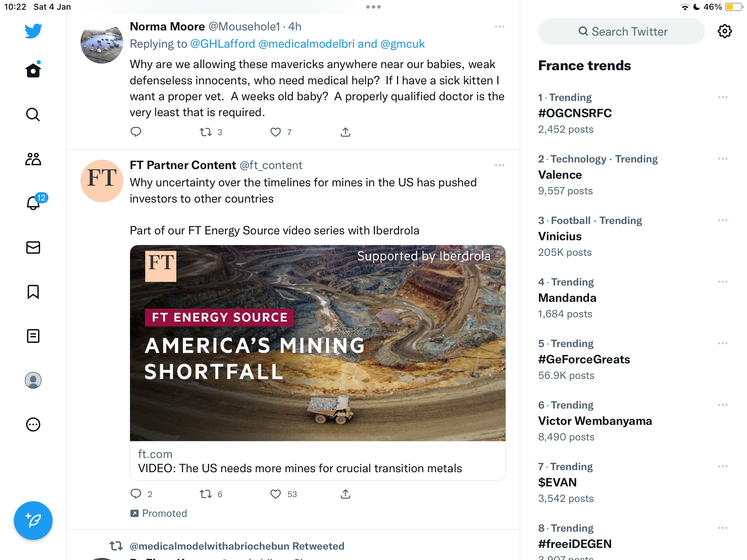747x560 pixels.
Task: Open more options on FT Partner Content tweet
Action: pyautogui.click(x=500, y=165)
